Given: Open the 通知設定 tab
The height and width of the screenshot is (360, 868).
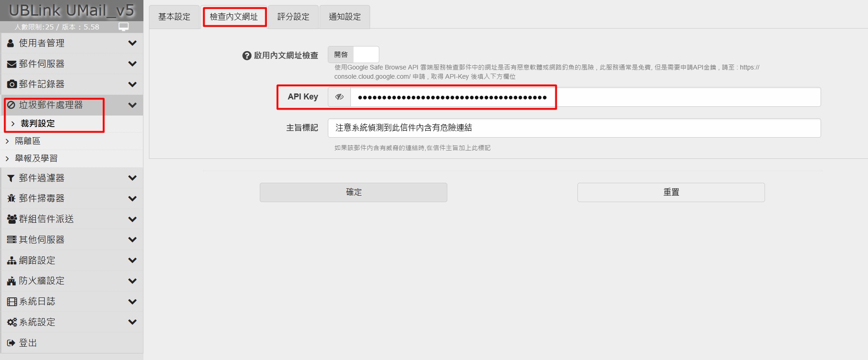Looking at the screenshot, I should (x=345, y=17).
